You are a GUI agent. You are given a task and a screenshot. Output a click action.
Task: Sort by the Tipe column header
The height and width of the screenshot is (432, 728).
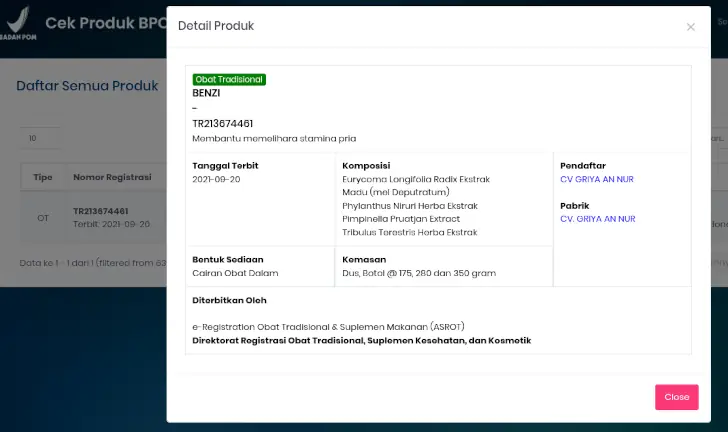click(x=43, y=178)
